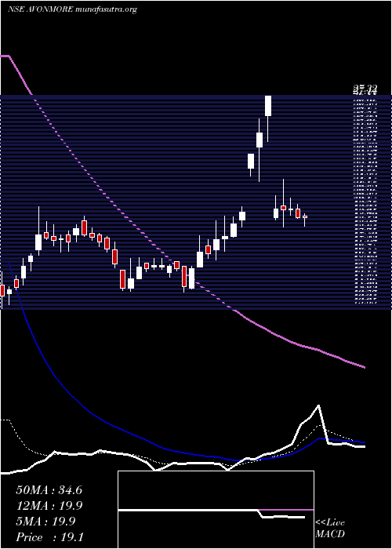Click the highest white candlestick at the chart top
This screenshot has width=392, height=549.
click(268, 105)
